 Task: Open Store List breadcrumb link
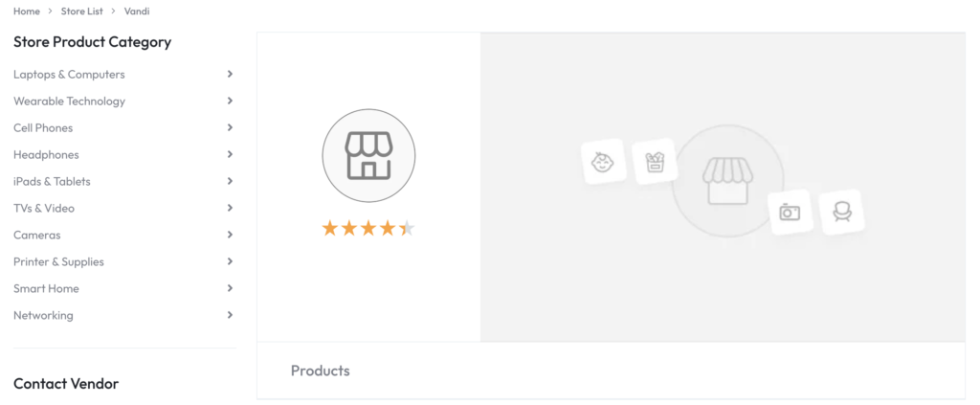pyautogui.click(x=81, y=11)
